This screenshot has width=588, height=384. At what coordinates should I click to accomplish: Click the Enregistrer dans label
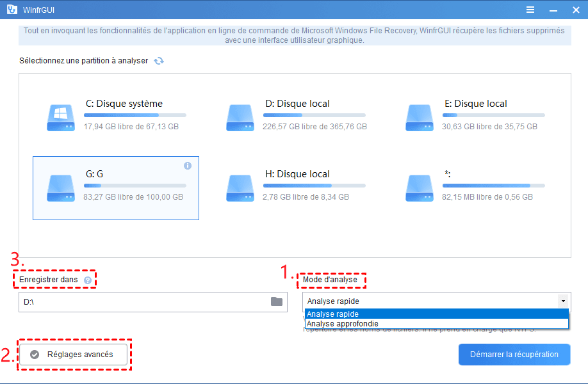tap(49, 280)
